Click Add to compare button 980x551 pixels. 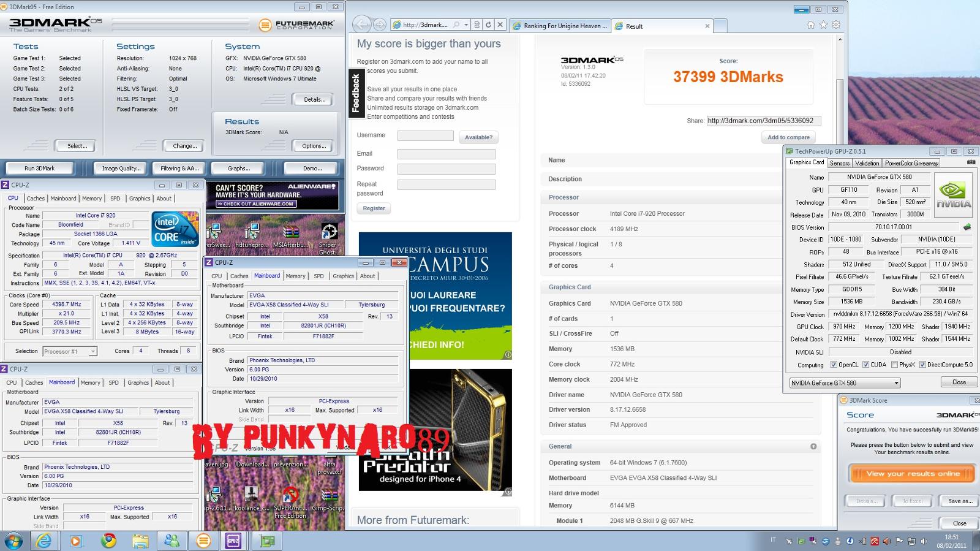coord(788,137)
